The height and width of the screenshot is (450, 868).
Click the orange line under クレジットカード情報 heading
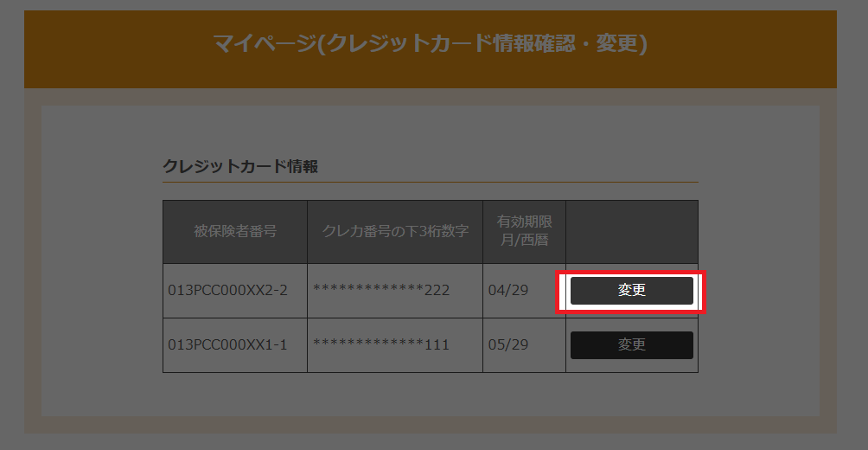click(430, 183)
